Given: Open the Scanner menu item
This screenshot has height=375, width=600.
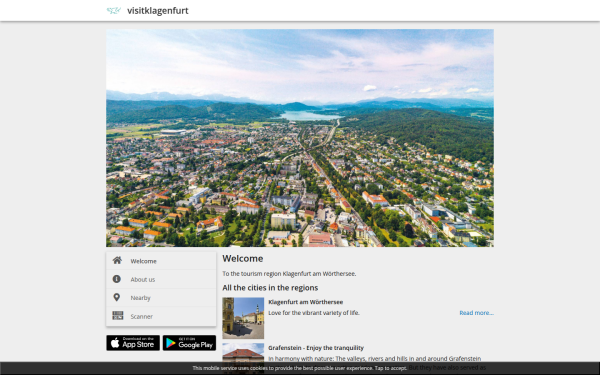Looking at the screenshot, I should tap(161, 316).
